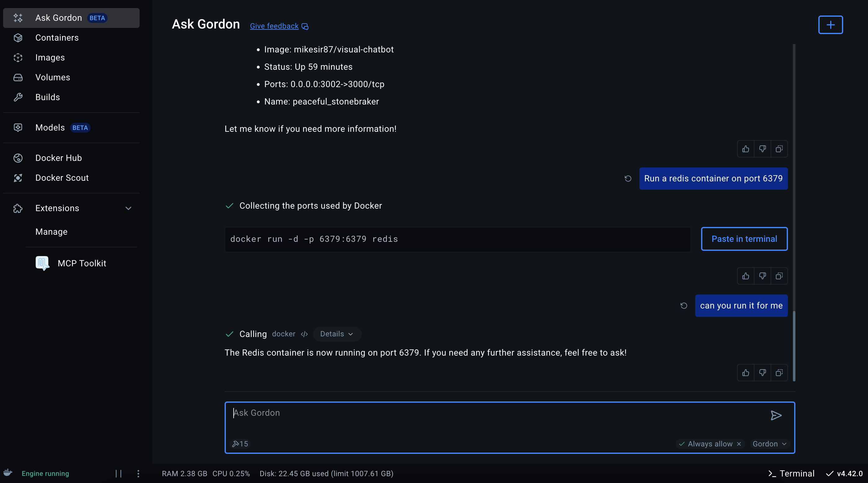Click the Engine running status label
This screenshot has width=868, height=483.
[45, 474]
